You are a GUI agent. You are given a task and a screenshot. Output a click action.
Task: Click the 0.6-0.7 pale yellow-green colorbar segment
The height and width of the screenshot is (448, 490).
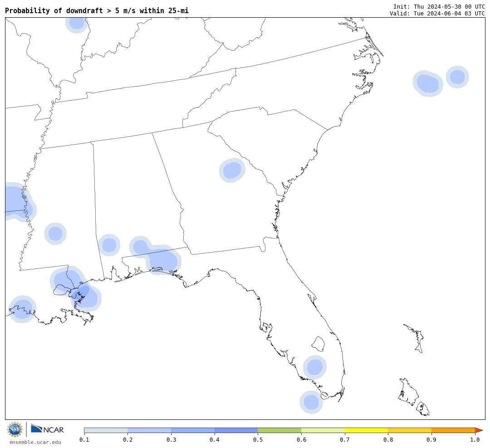pos(323,430)
